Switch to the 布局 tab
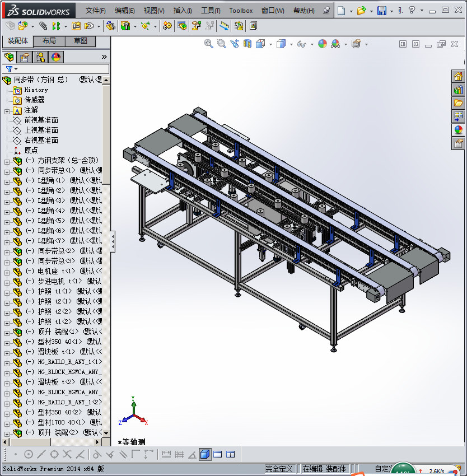The width and height of the screenshot is (467, 476). pos(49,41)
